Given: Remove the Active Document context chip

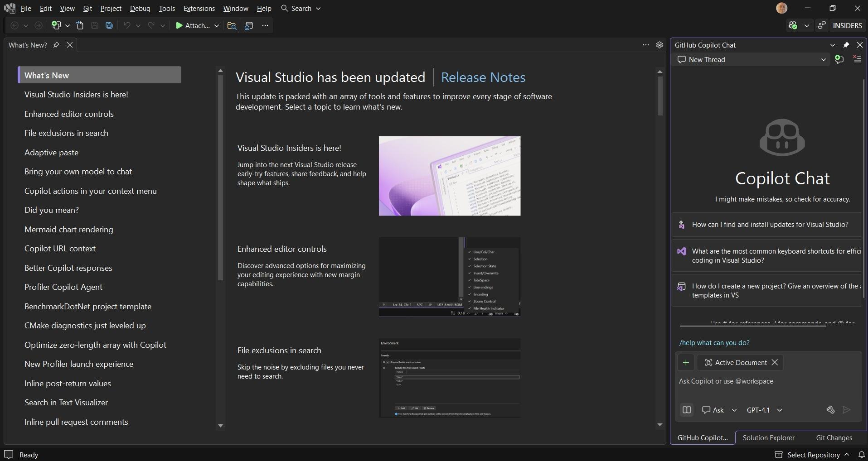Looking at the screenshot, I should 775,362.
